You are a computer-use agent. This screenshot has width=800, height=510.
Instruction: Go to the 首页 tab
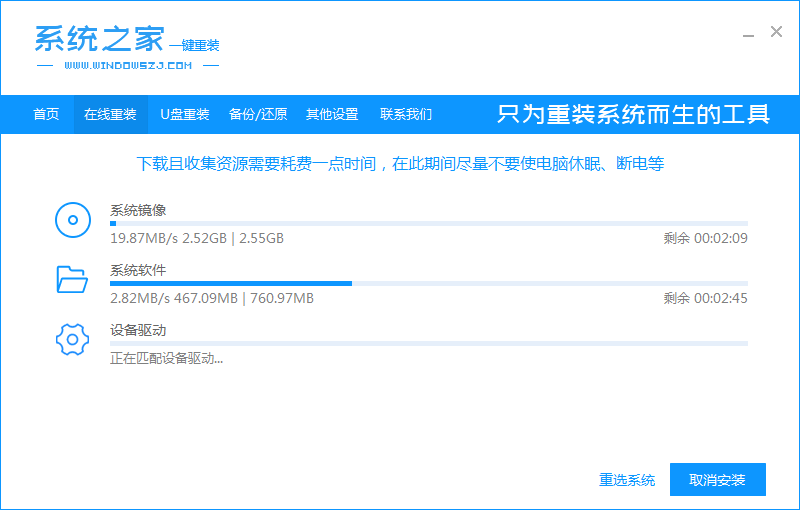coord(46,114)
